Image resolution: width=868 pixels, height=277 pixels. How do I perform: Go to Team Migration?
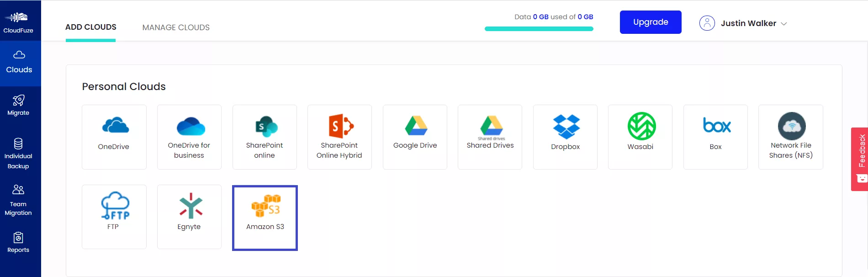click(x=18, y=200)
